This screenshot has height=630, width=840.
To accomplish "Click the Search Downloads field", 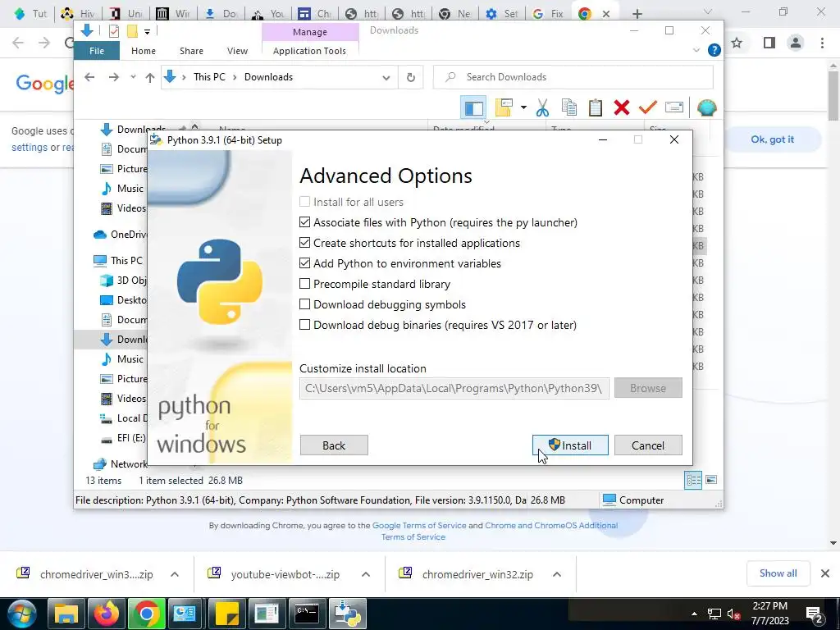I will point(573,77).
